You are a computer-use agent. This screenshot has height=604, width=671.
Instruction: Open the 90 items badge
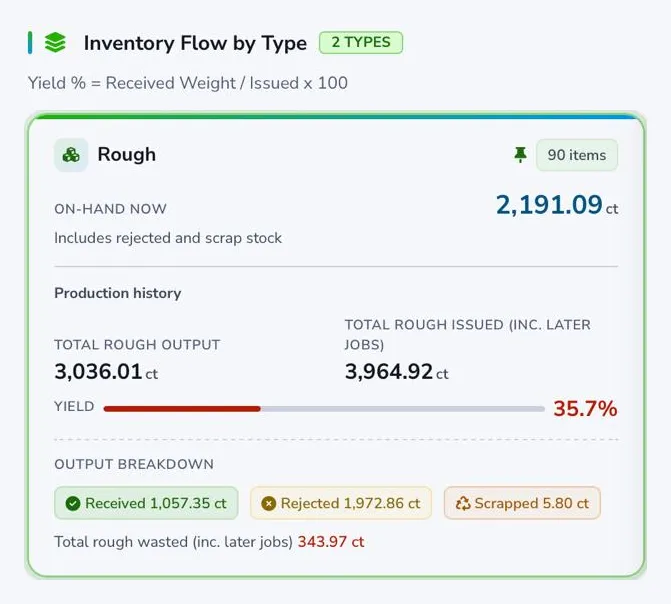click(576, 155)
